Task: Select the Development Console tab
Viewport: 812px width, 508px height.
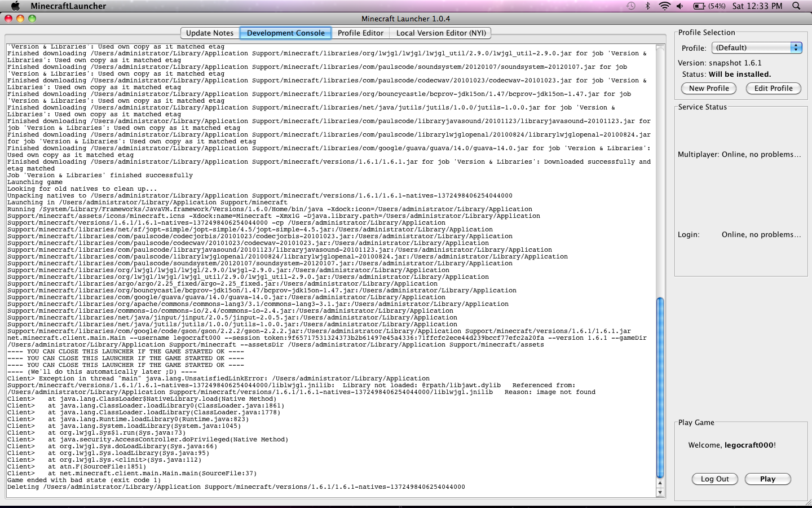Action: point(286,33)
